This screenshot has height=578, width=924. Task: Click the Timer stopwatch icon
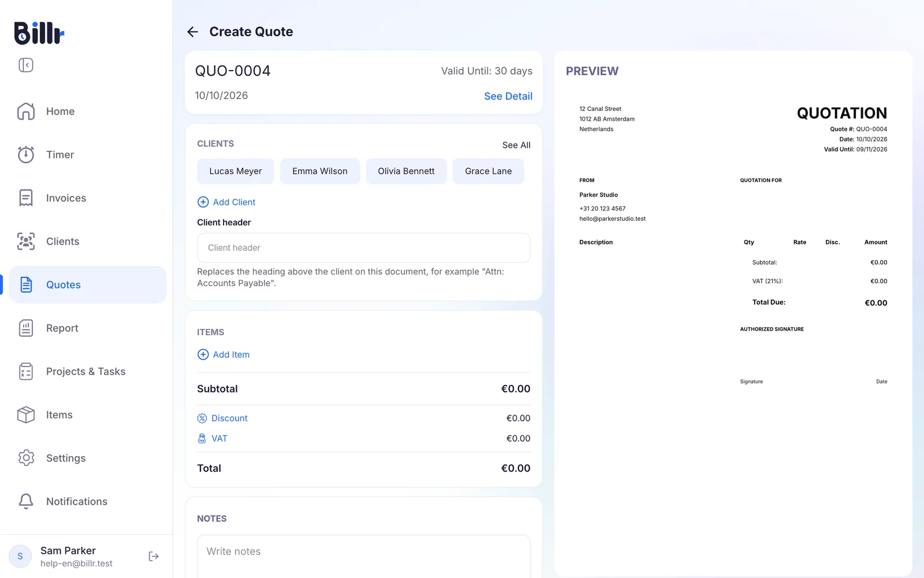point(26,154)
